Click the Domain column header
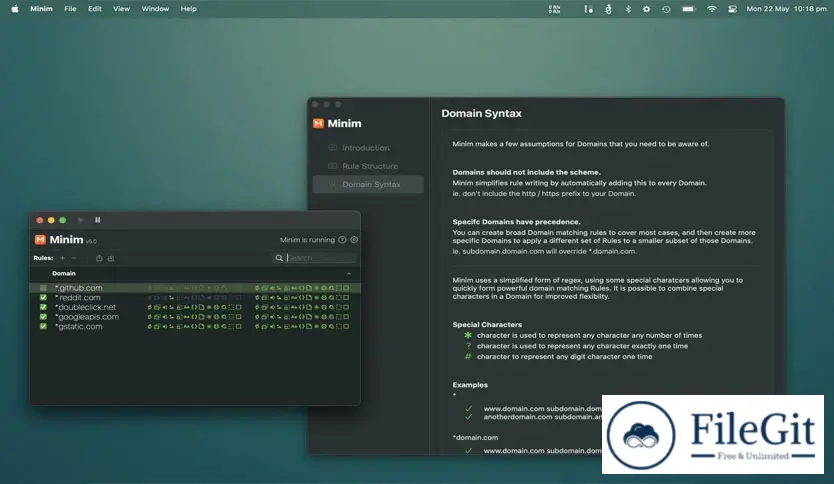 (64, 273)
